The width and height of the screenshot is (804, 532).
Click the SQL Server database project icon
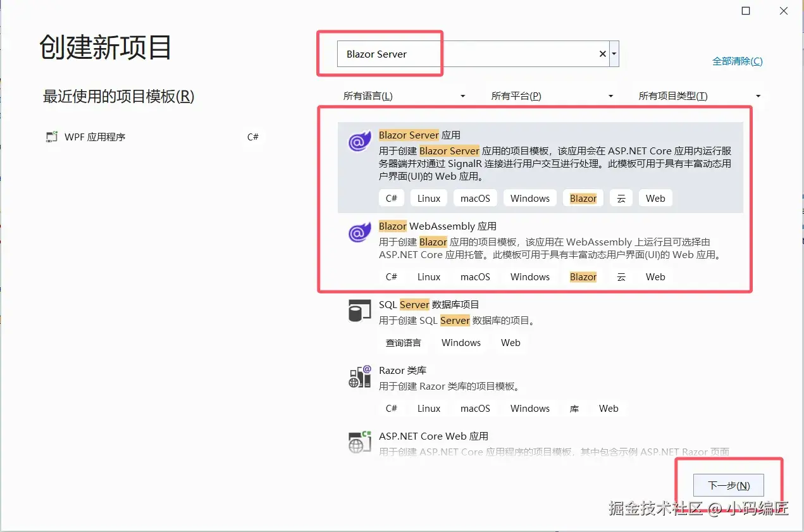tap(359, 311)
